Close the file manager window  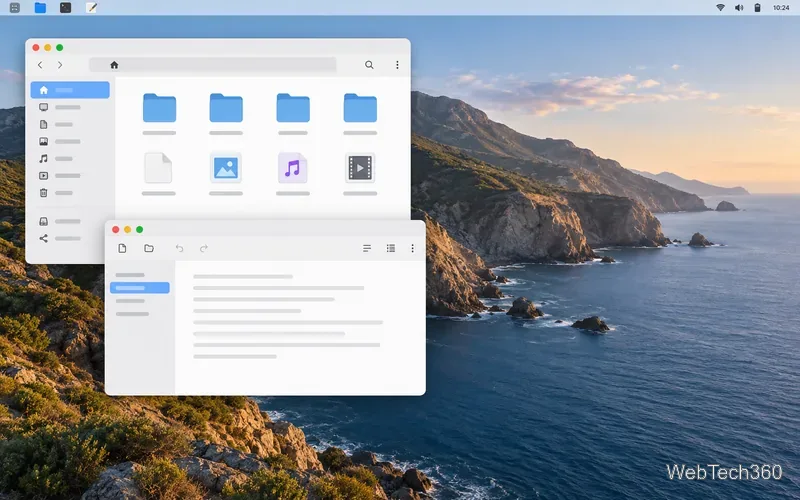(x=36, y=47)
